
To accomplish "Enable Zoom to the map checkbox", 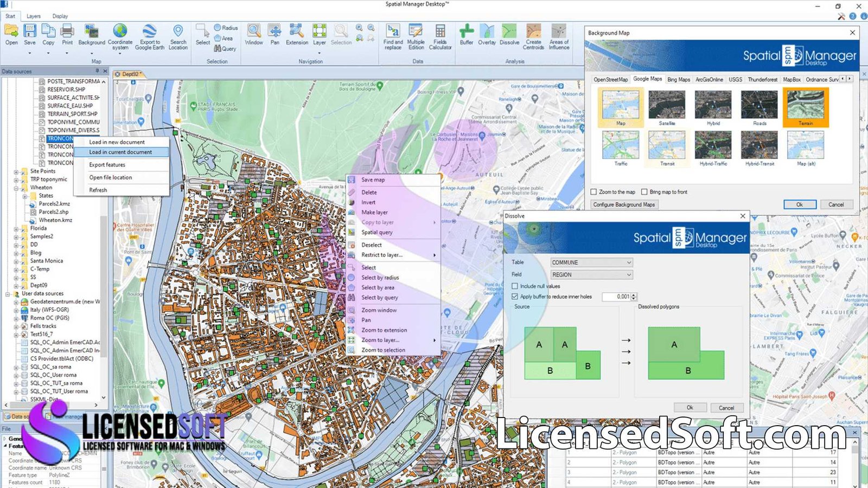I will 593,192.
